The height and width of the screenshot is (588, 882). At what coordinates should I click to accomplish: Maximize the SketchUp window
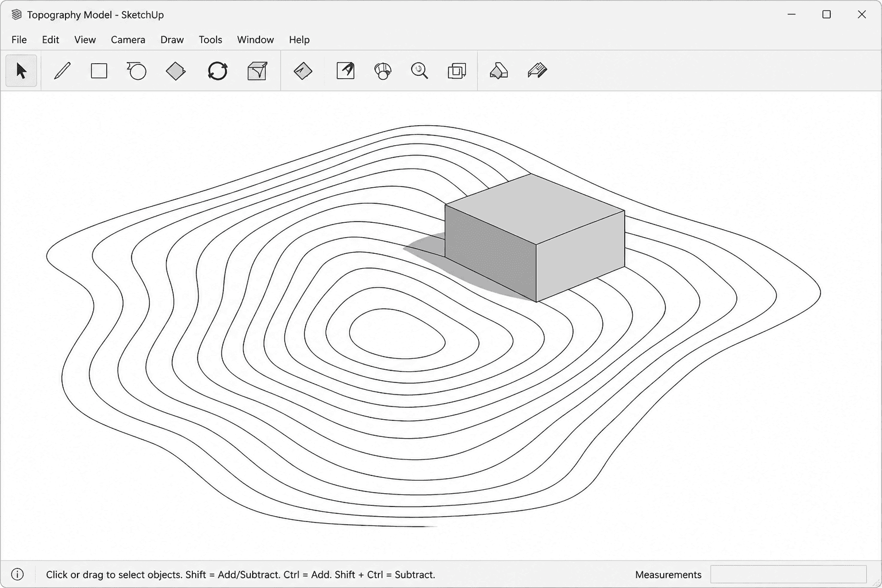pyautogui.click(x=826, y=14)
